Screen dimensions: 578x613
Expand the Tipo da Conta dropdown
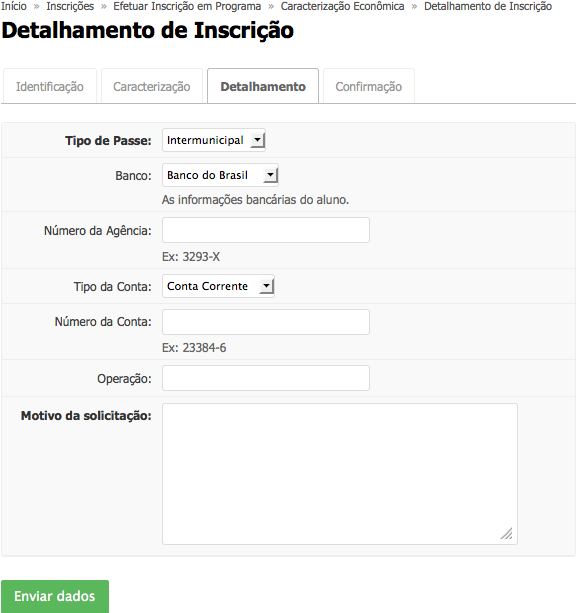(218, 286)
